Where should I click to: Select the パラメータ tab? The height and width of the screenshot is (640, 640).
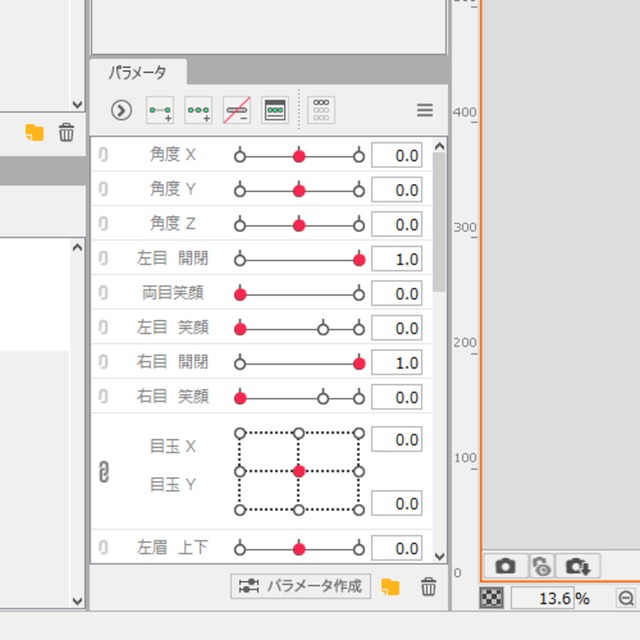138,73
